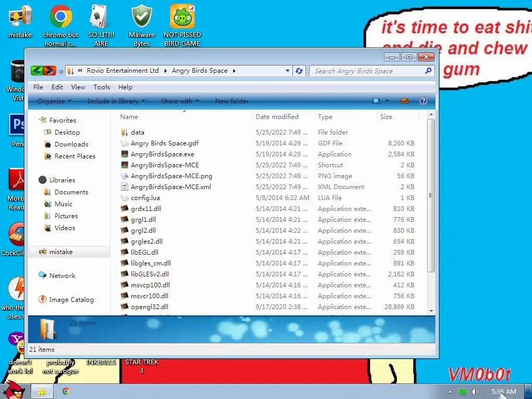The width and height of the screenshot is (532, 399).
Task: Open the NOT PISSED BIRD GAME desktop icon
Action: point(182,25)
